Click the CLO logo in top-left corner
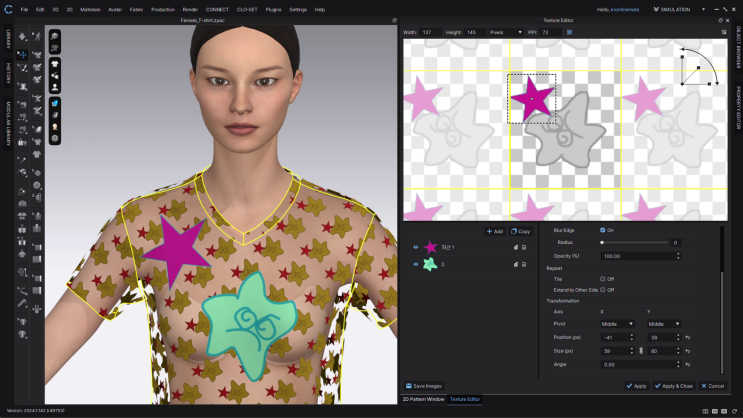 point(8,9)
